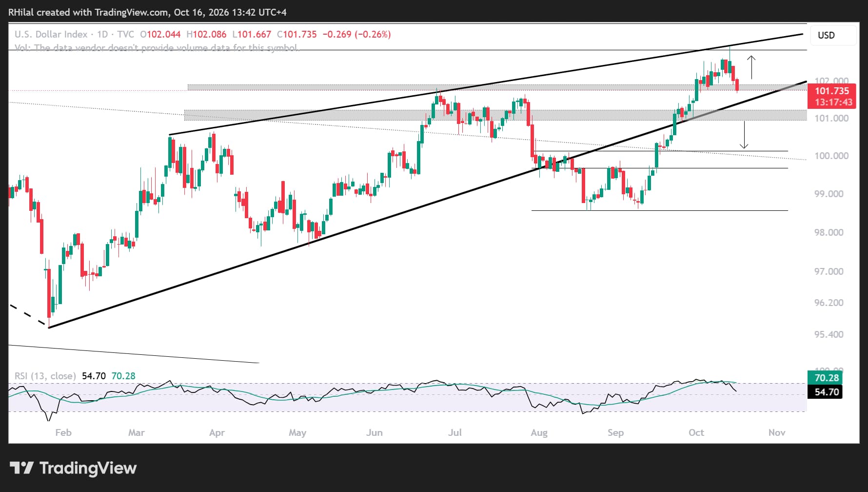Click the 96.200 price axis label

point(829,303)
